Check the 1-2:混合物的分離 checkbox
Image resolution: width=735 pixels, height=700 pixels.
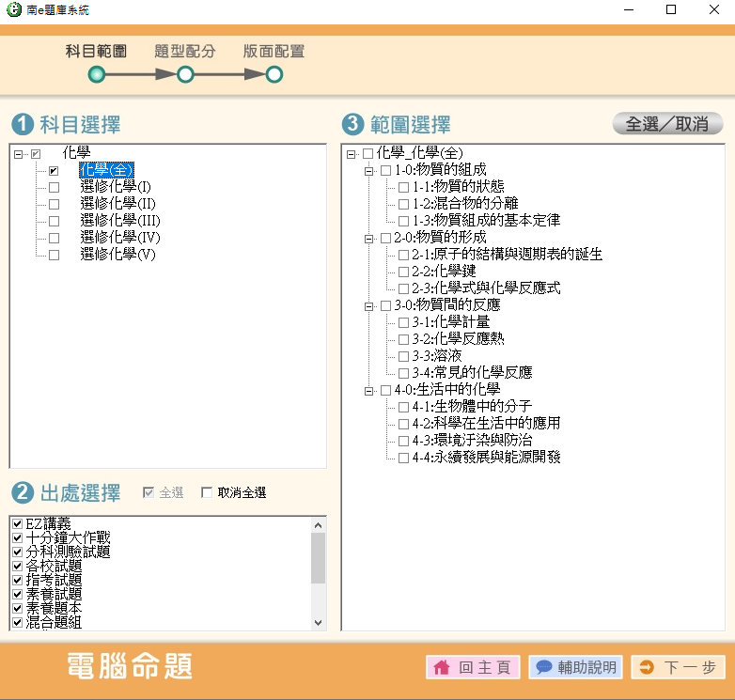403,204
